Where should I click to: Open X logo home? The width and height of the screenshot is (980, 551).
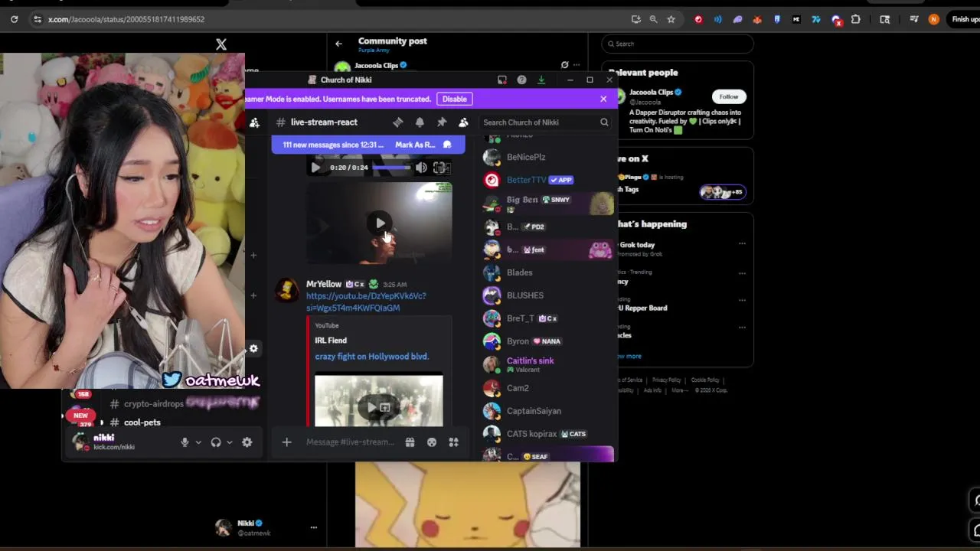coord(221,44)
